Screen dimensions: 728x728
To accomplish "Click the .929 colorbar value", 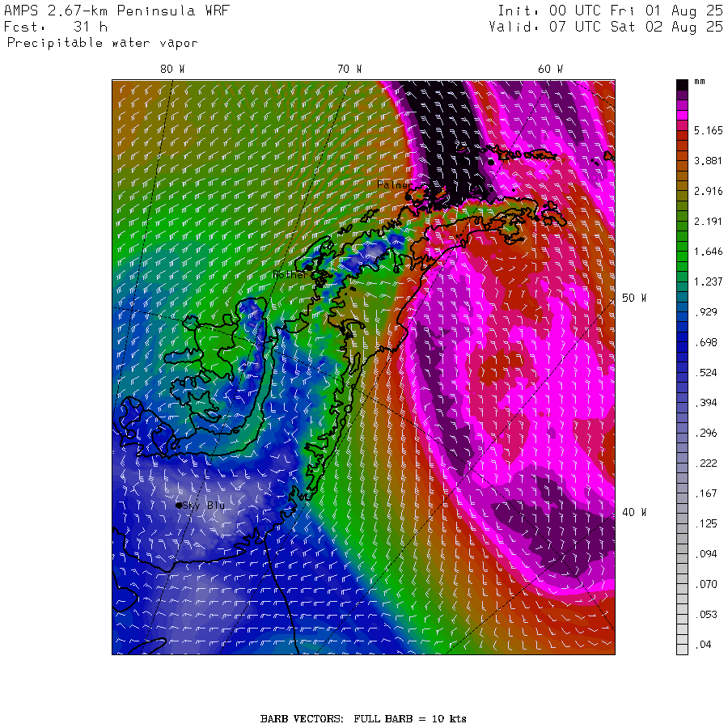I will pyautogui.click(x=705, y=312).
